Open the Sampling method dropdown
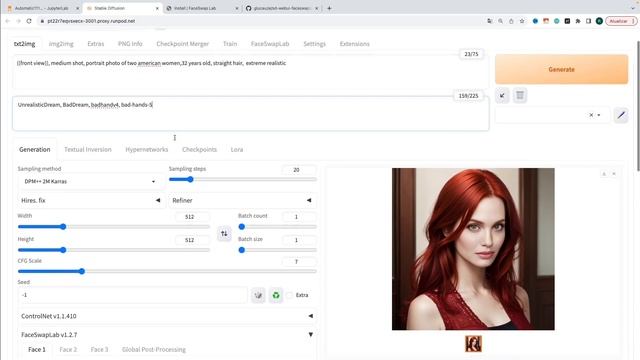Screen dimensions: 640x360 pos(90,181)
